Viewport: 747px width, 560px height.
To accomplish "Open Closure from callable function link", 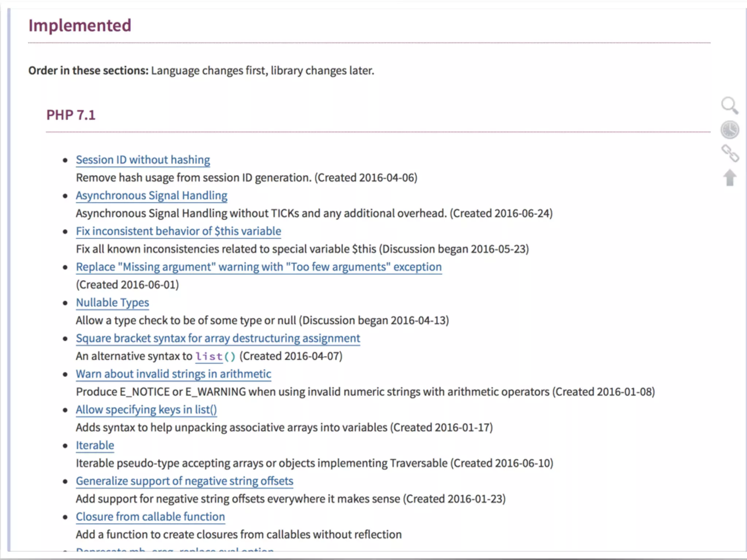I will click(150, 517).
